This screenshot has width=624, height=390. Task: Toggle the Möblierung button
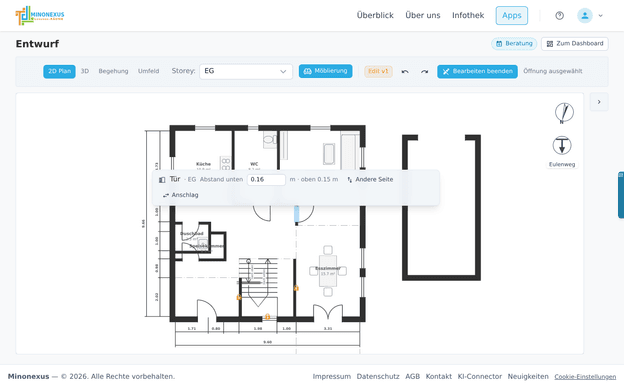click(326, 71)
